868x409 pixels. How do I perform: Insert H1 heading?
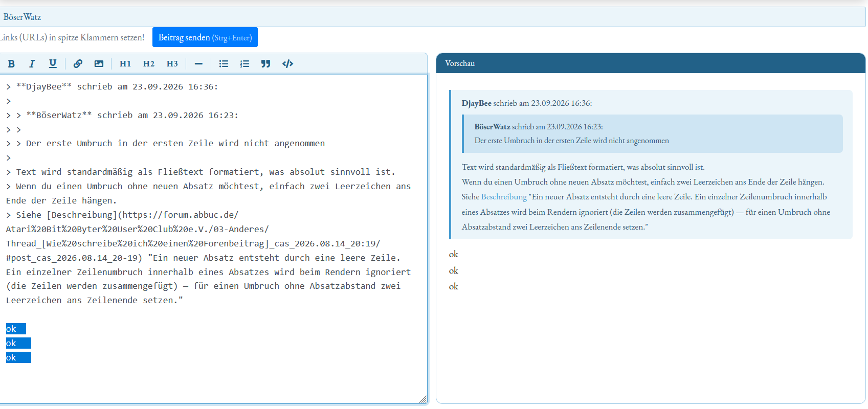125,64
